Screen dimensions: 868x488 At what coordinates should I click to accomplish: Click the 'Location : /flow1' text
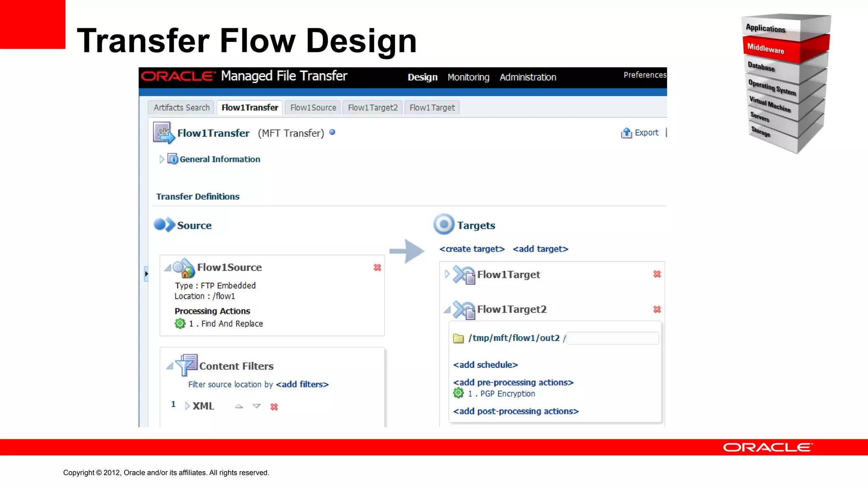click(205, 296)
